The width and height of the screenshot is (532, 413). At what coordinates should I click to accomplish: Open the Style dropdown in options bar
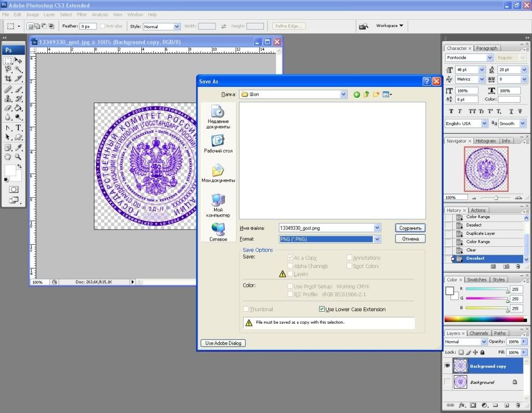pyautogui.click(x=177, y=26)
